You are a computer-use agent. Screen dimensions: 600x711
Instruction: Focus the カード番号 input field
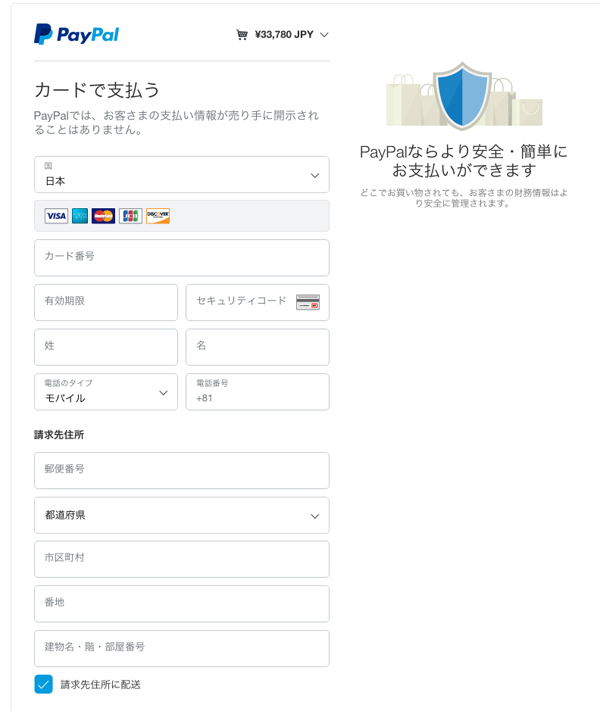[x=182, y=258]
